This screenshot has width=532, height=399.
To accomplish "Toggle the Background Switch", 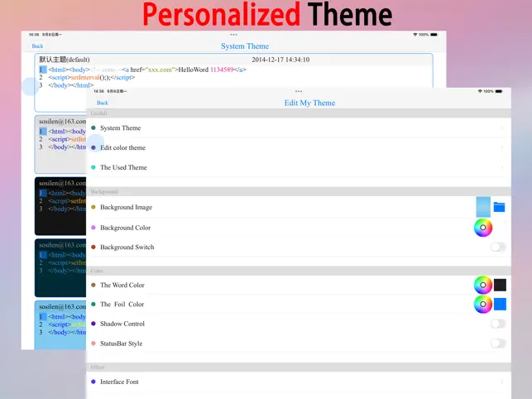I will tap(498, 248).
